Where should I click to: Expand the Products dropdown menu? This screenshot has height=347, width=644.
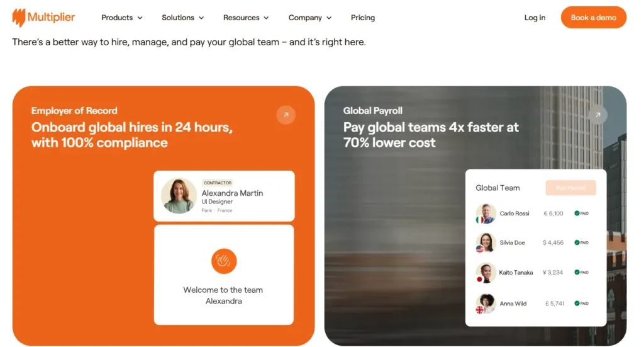(122, 18)
